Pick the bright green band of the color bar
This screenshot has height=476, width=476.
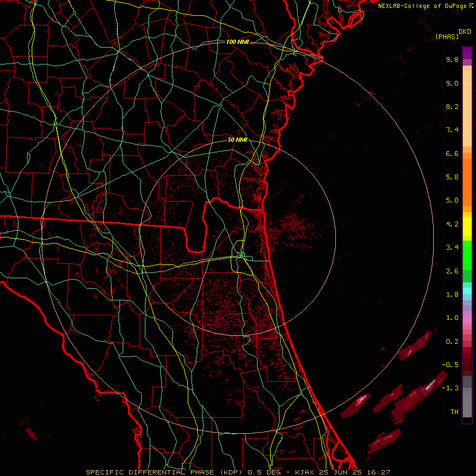pos(467,255)
